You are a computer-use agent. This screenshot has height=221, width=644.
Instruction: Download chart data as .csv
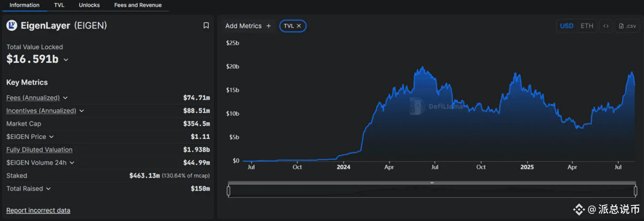628,26
